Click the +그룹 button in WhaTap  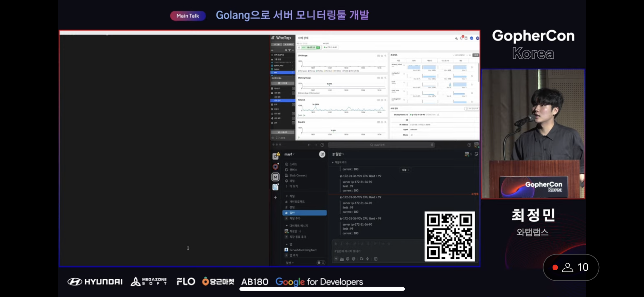click(277, 44)
